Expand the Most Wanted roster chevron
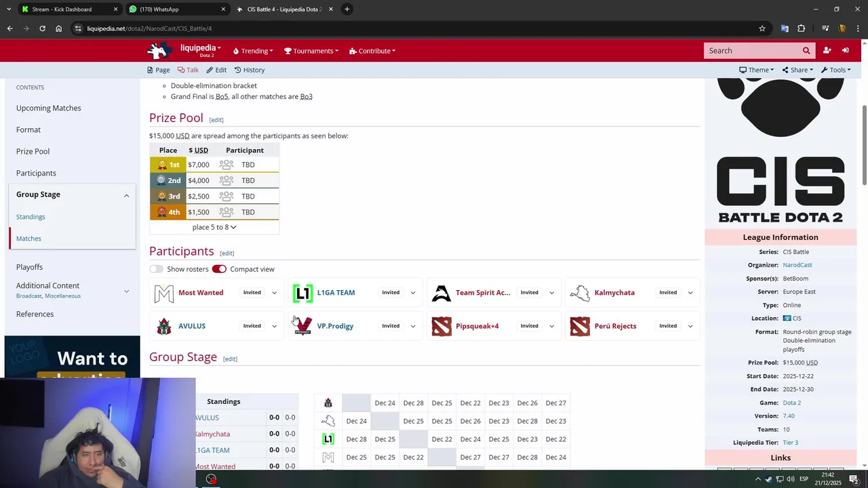The image size is (868, 488). (x=274, y=293)
